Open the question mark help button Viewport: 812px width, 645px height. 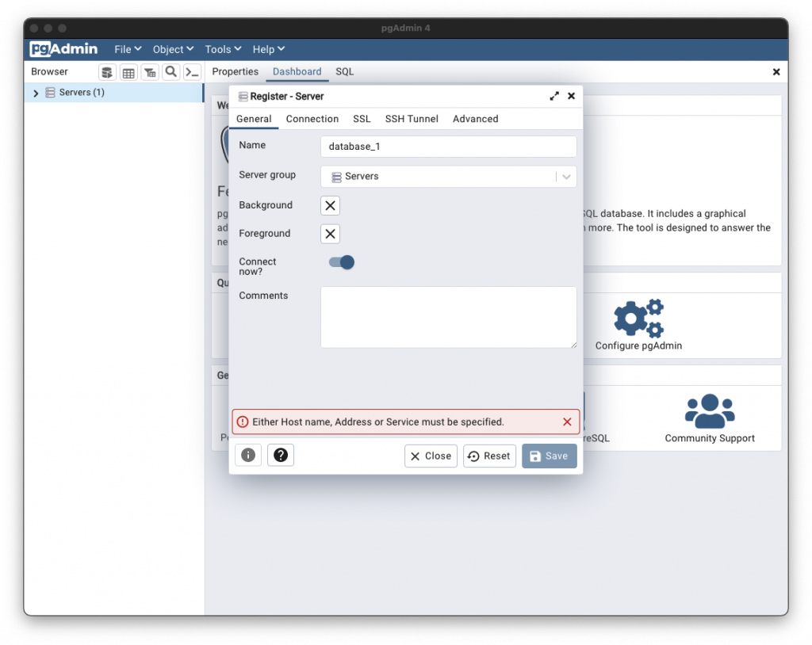281,455
